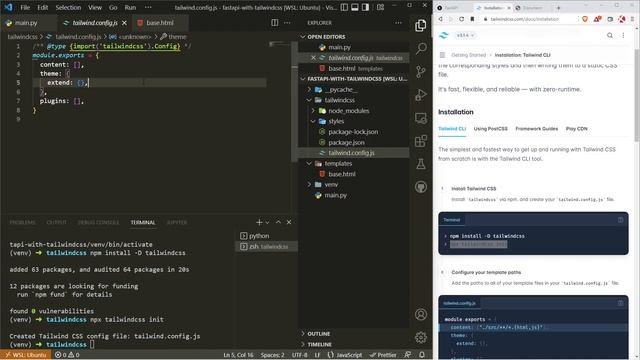Show errors and warnings count in status bar
640x360 pixels.
click(67, 355)
